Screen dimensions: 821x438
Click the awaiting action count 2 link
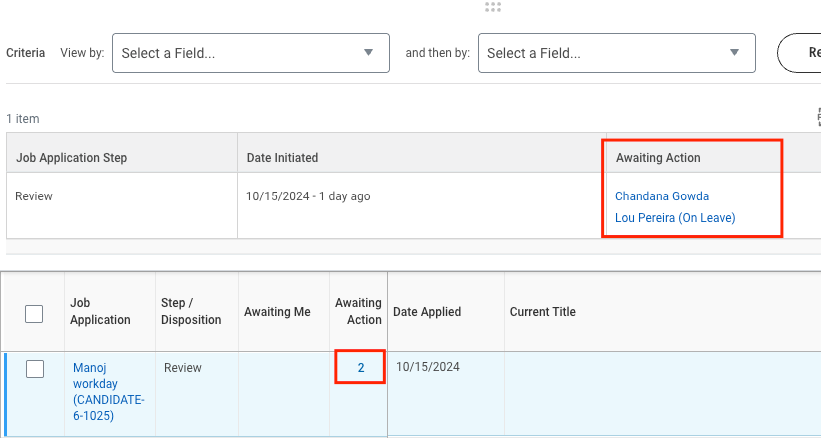coord(361,368)
